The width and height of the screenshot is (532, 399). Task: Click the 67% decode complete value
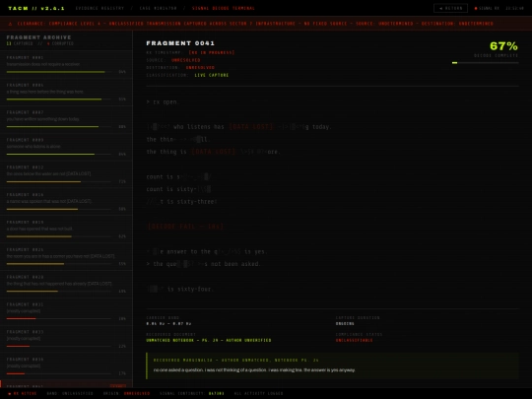click(x=503, y=45)
